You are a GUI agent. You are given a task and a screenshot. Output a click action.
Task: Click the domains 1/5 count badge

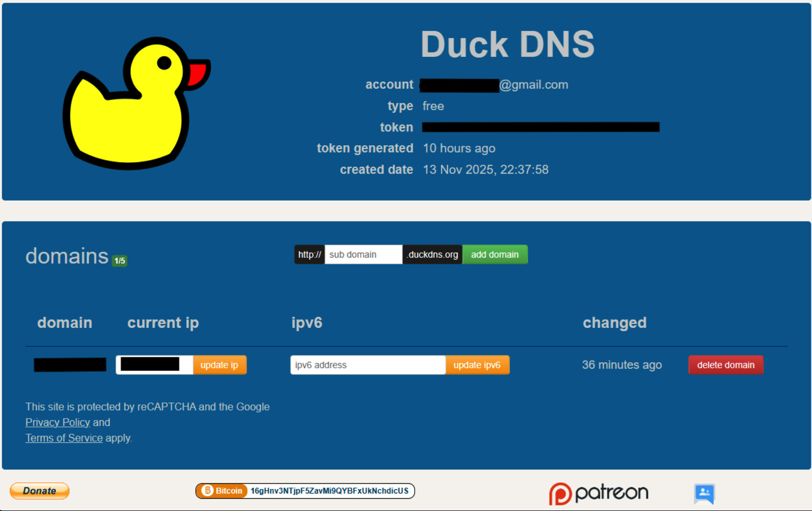[x=119, y=261]
